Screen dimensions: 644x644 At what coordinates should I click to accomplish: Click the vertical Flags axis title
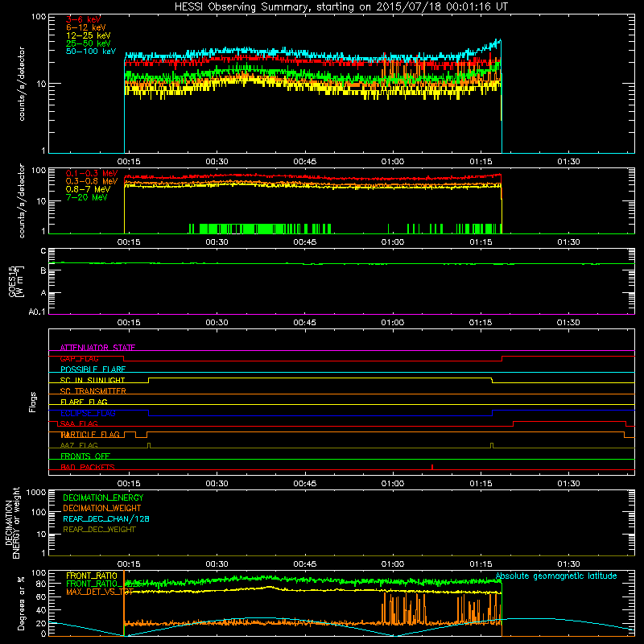coord(33,402)
